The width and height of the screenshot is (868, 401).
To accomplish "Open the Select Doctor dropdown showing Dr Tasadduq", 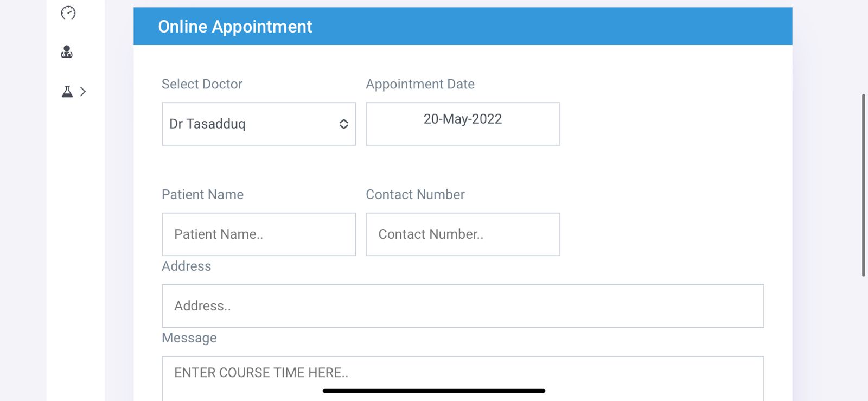I will [x=250, y=124].
